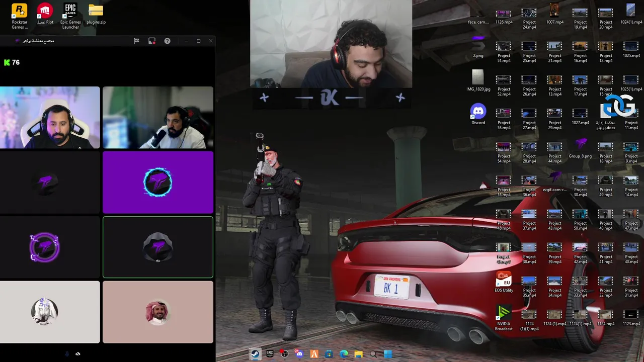Select Project 44.mp4 on the desktop
Screen dimensions: 644x362
pos(554,153)
